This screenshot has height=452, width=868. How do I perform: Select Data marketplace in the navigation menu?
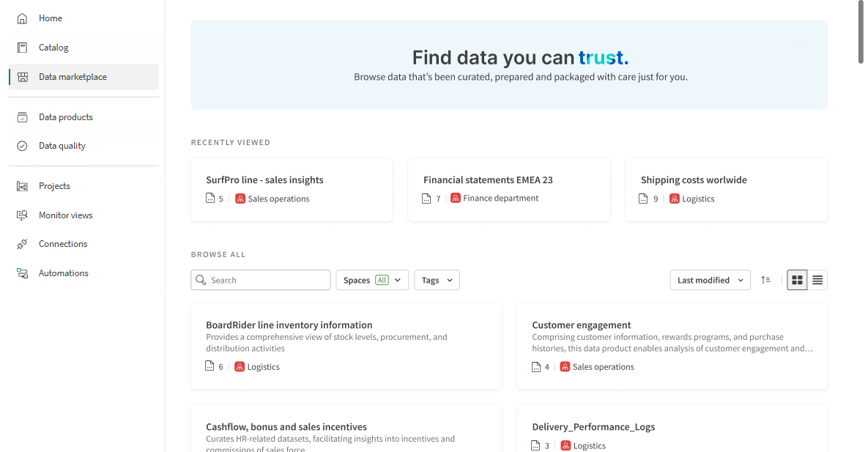(x=73, y=76)
